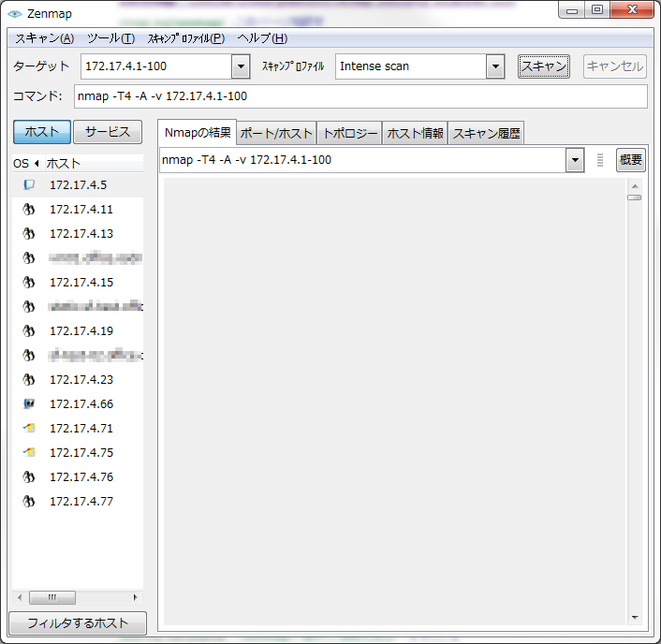
Task: Click the キャンセル button
Action: (x=615, y=66)
